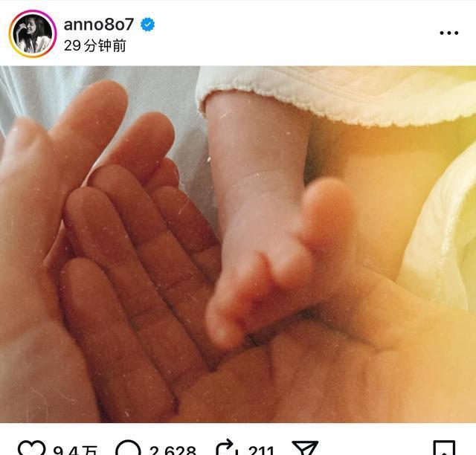Image resolution: width=476 pixels, height=455 pixels.
Task: Open the 2,628 comments count
Action: click(173, 450)
